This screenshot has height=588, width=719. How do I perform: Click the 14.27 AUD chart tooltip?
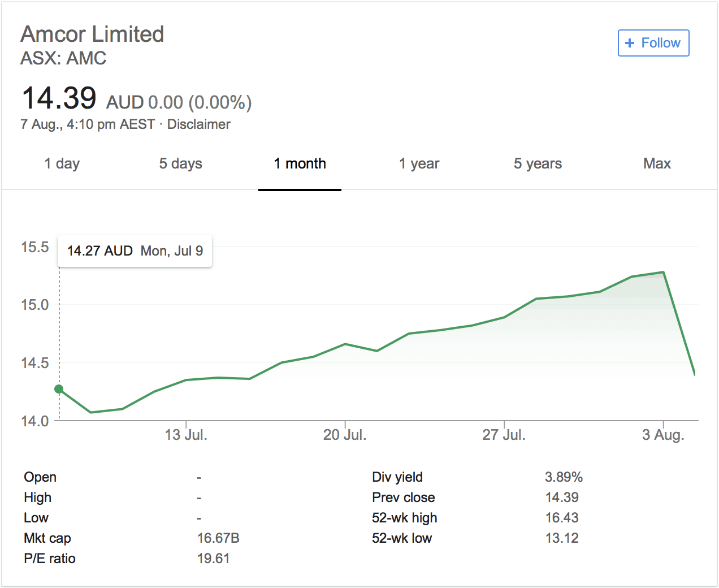pyautogui.click(x=135, y=251)
